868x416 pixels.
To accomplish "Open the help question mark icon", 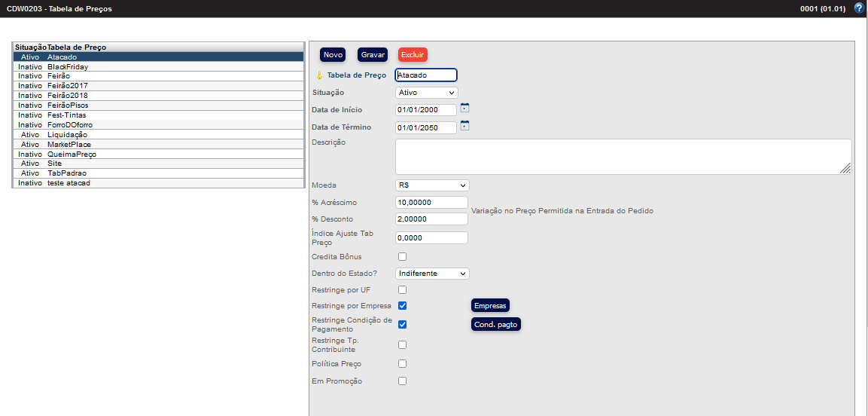I will click(x=859, y=8).
